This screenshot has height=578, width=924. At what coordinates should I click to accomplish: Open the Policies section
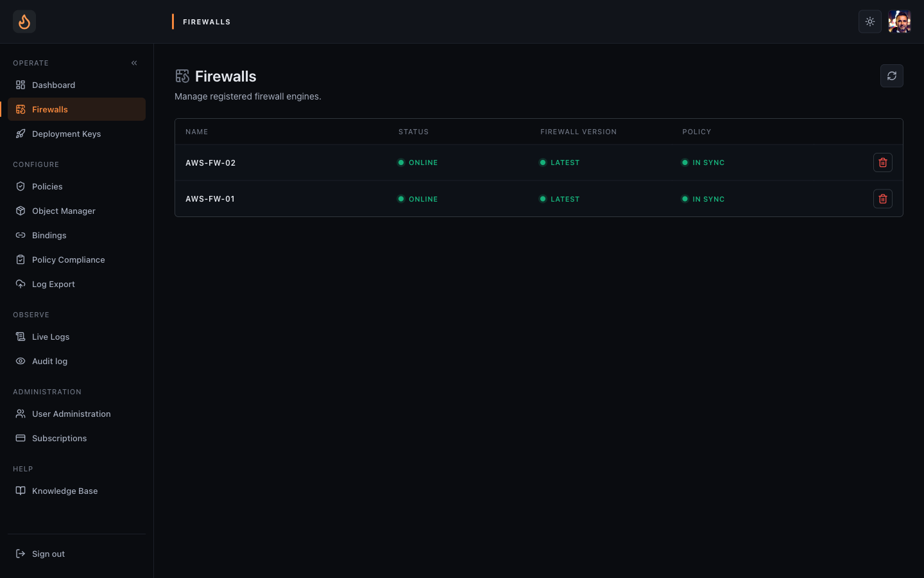pyautogui.click(x=76, y=186)
